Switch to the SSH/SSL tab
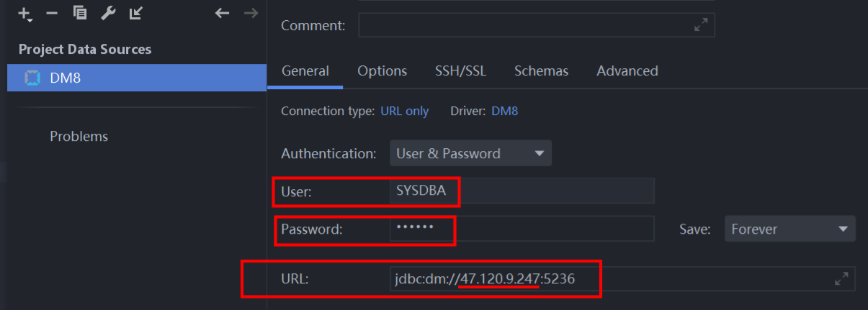Screen dimensions: 868x310 tap(460, 71)
